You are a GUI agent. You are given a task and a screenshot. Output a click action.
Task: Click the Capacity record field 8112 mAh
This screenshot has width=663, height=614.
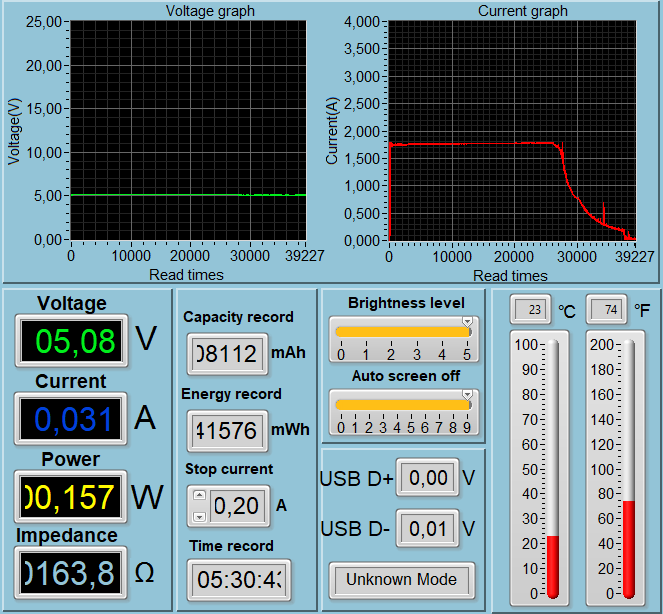click(227, 354)
